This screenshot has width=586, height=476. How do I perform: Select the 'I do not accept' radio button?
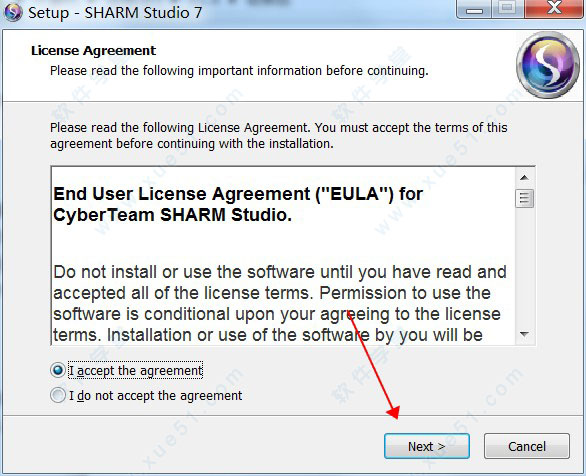tap(58, 395)
